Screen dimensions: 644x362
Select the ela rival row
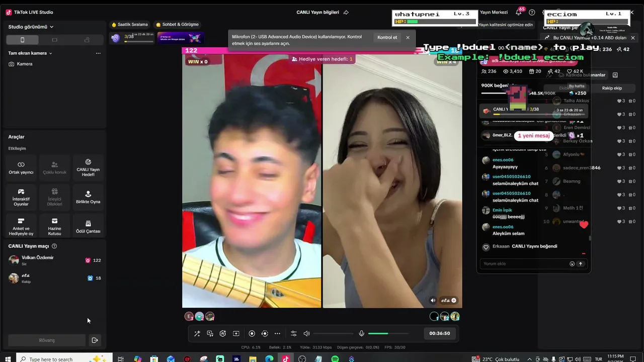[54, 278]
